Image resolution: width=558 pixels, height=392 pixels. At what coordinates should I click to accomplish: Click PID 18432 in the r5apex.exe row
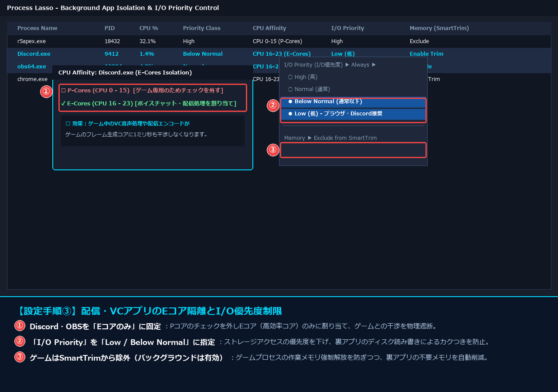(x=112, y=41)
